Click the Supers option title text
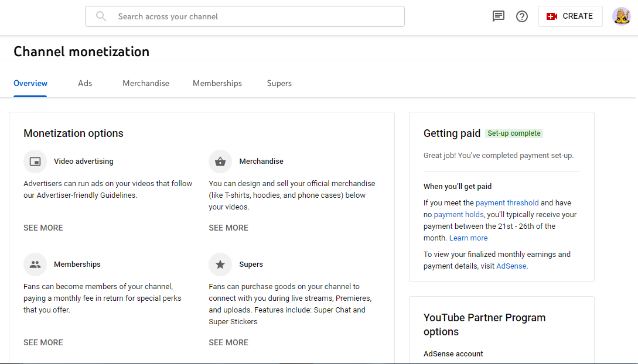This screenshot has height=364, width=638. click(251, 265)
